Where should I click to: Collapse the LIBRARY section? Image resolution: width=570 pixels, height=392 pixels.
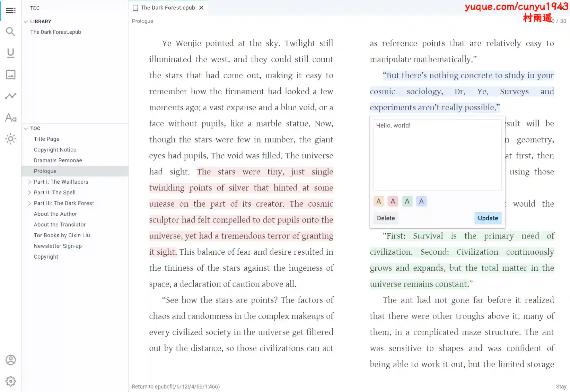(26, 22)
